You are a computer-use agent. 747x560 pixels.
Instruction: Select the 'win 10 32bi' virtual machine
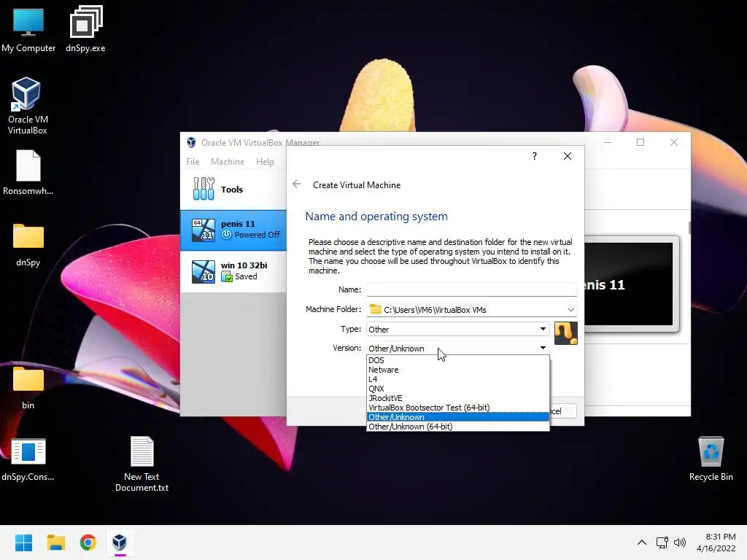click(233, 271)
